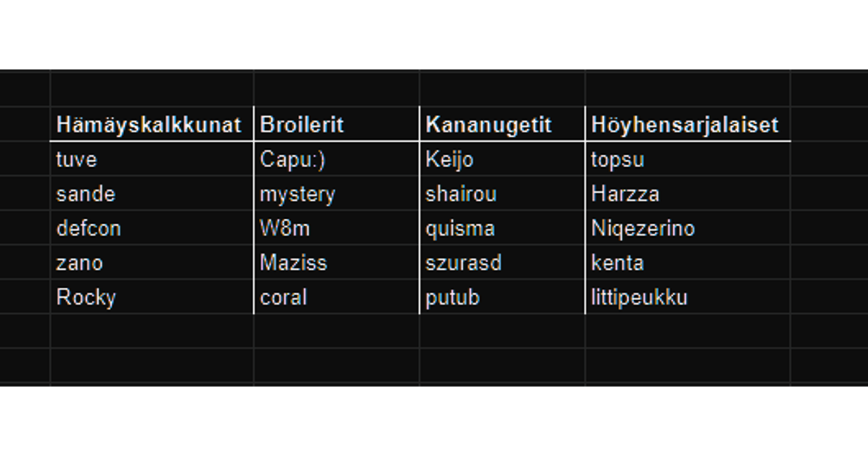Click the Niqezerino cell
This screenshot has height=456, width=868.
[643, 229]
